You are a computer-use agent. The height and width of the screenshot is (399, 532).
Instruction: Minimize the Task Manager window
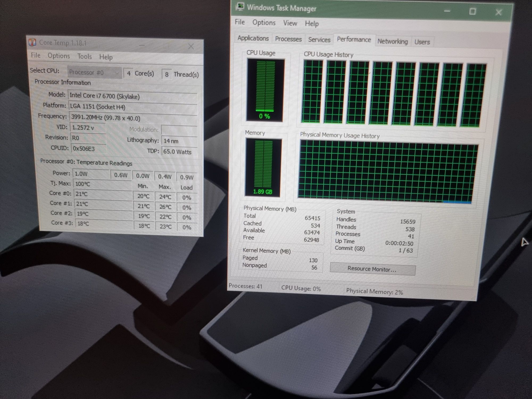447,11
